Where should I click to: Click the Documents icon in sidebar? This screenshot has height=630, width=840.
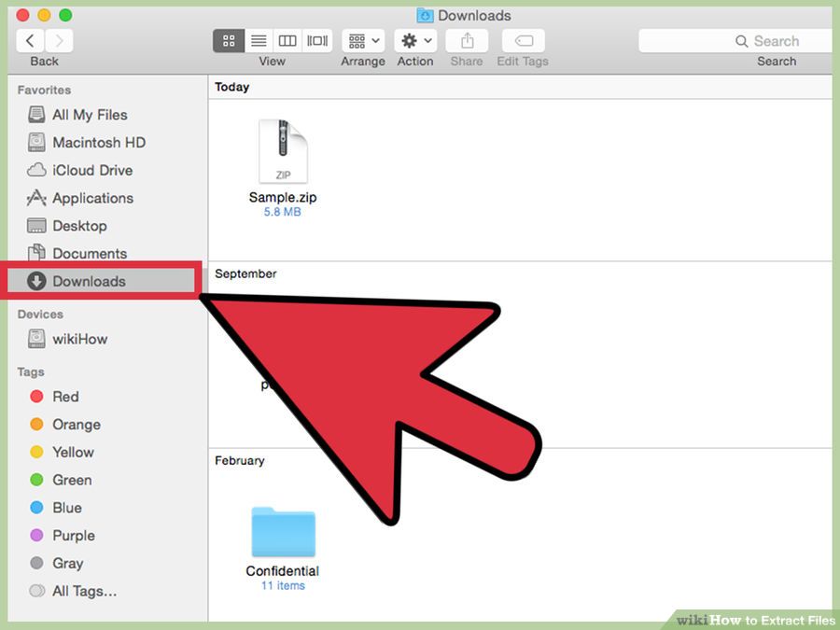[x=36, y=253]
